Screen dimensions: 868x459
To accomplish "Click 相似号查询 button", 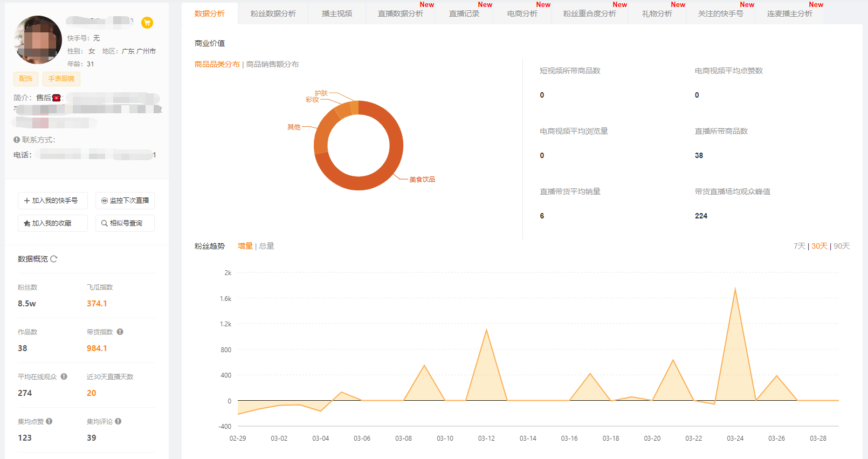I will (x=125, y=223).
